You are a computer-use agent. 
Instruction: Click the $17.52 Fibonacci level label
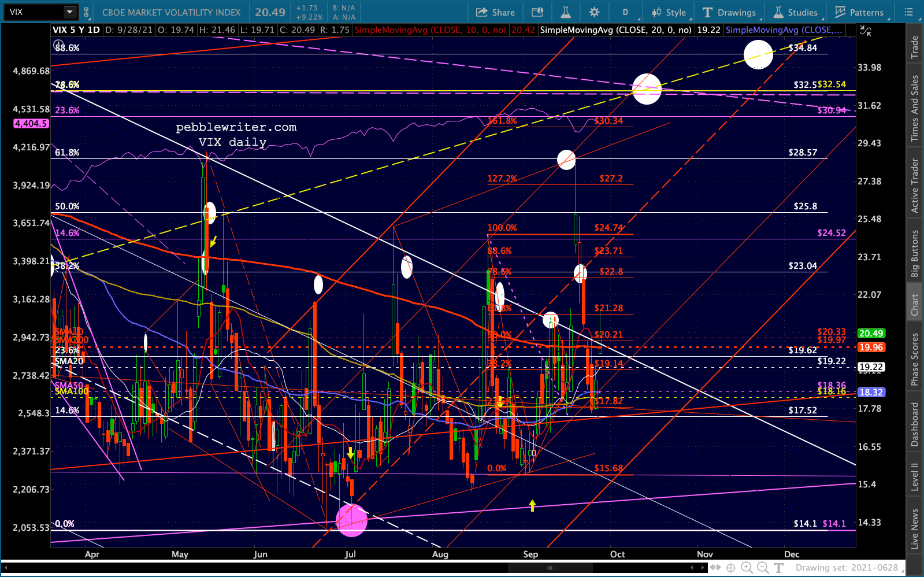click(803, 410)
